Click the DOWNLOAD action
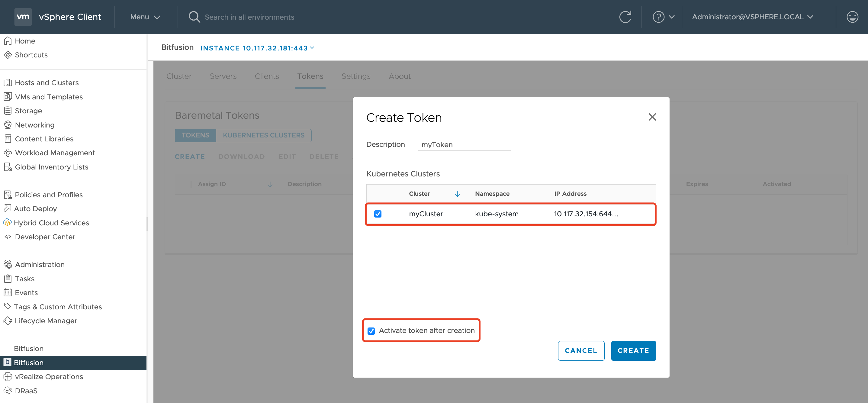The height and width of the screenshot is (403, 868). click(241, 156)
